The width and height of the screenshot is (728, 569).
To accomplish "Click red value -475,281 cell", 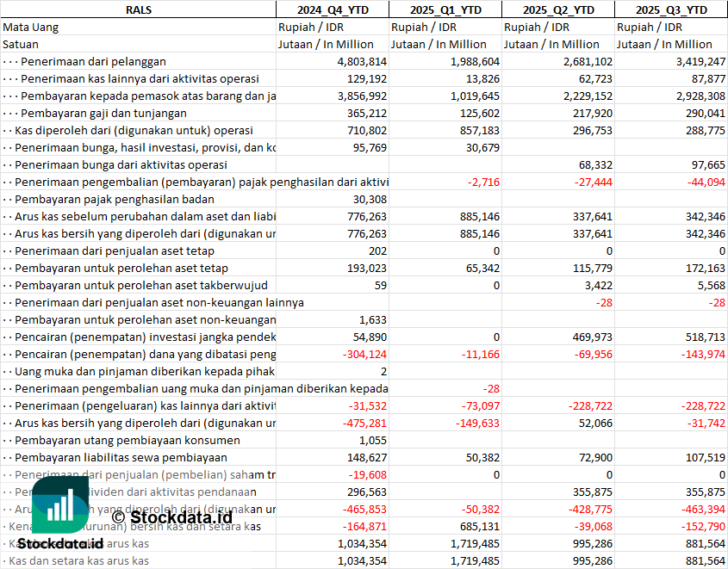I will (333, 423).
